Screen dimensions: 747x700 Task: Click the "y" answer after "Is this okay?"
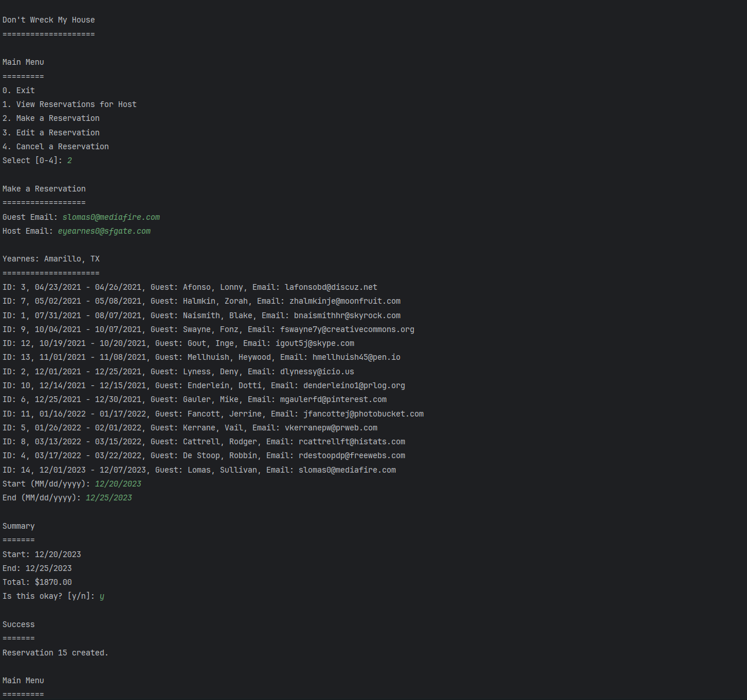[102, 596]
